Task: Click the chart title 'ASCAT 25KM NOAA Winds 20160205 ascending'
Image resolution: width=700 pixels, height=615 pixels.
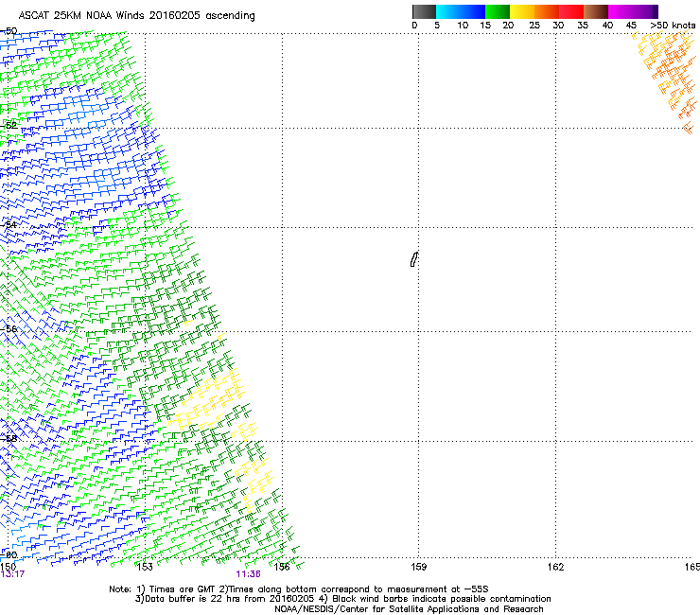Action: tap(136, 16)
